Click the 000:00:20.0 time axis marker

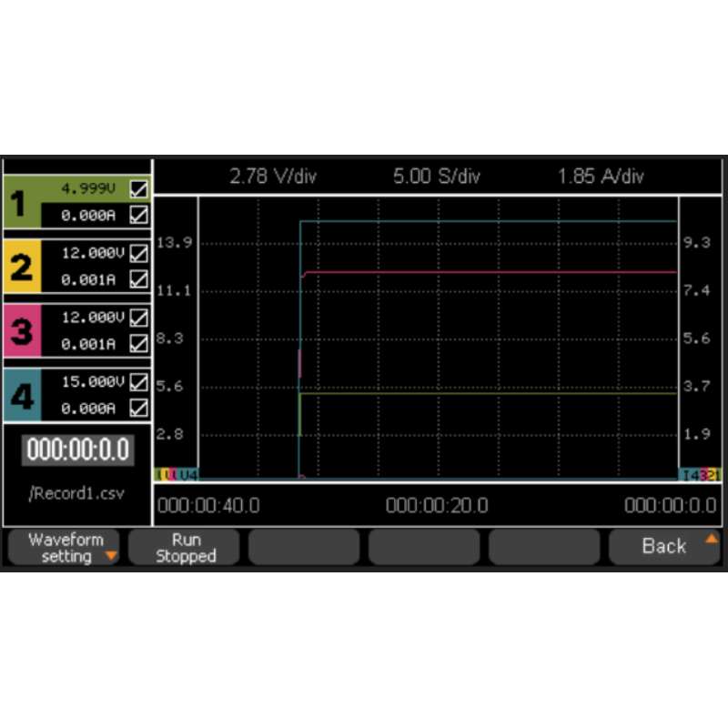click(436, 506)
